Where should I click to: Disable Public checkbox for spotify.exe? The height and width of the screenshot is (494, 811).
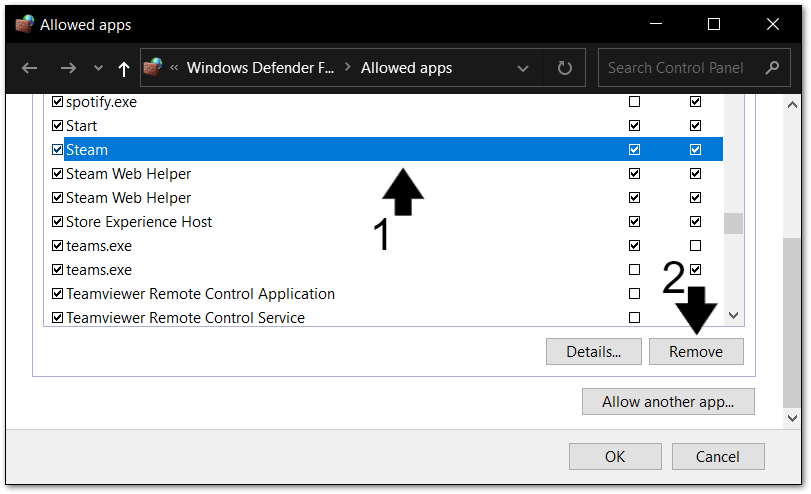(x=695, y=101)
